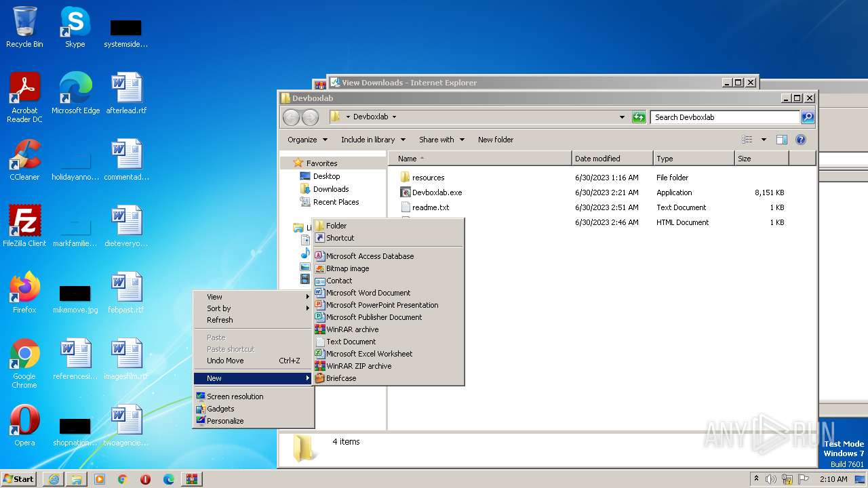This screenshot has height=488, width=868.
Task: Choose Personalize from context menu
Action: (x=254, y=421)
